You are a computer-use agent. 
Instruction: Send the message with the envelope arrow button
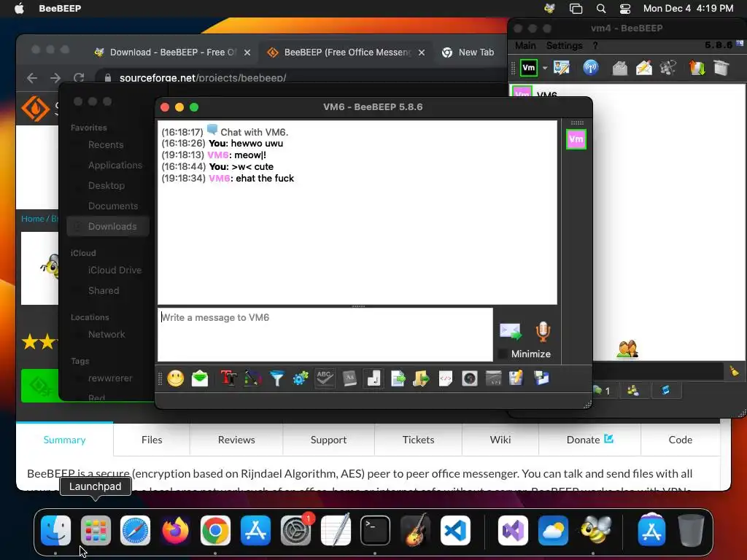[x=510, y=332]
